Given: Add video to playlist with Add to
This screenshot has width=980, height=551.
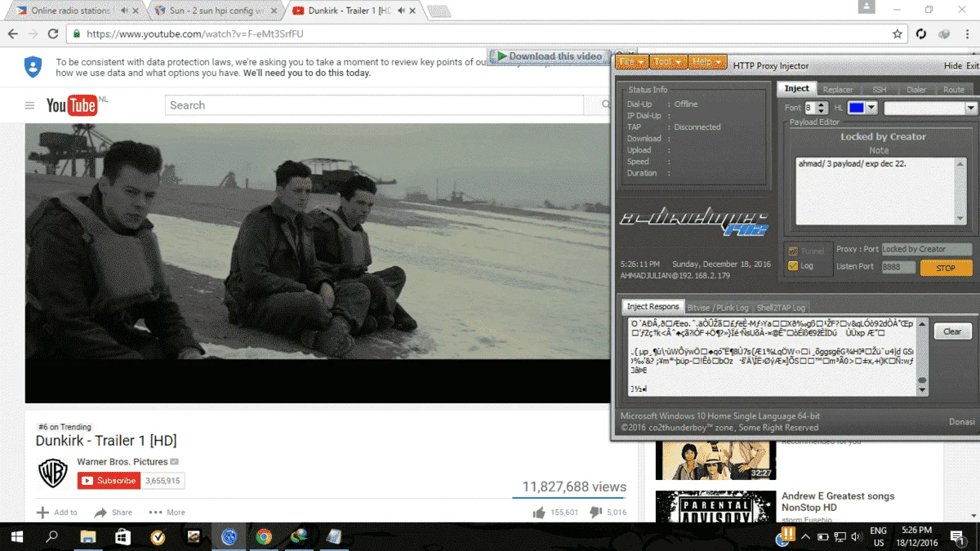Looking at the screenshot, I should point(57,513).
